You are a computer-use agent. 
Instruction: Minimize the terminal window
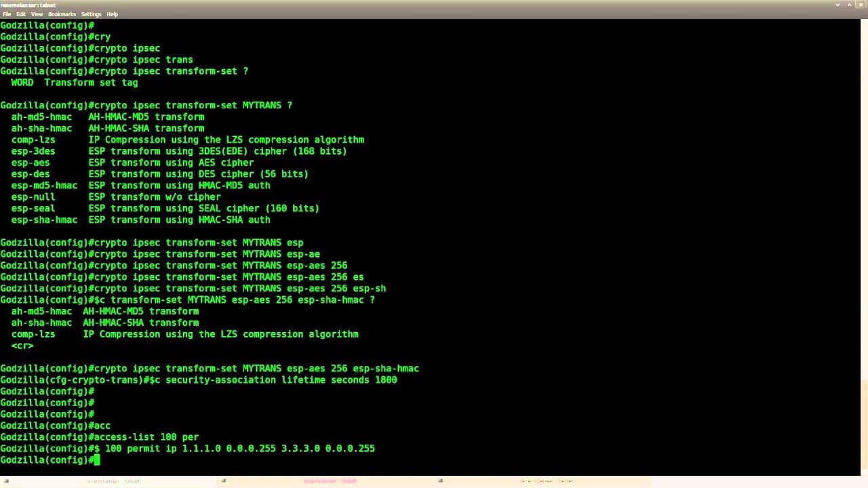tap(838, 5)
